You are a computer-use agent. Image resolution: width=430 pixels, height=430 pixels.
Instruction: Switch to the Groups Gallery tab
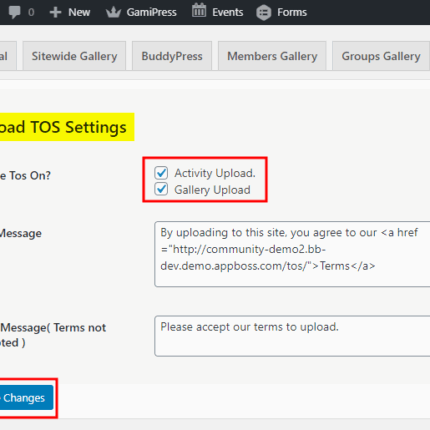click(x=381, y=56)
